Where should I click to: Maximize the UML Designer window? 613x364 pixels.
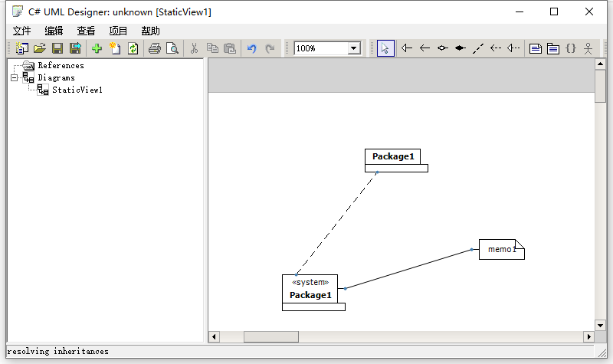click(554, 12)
